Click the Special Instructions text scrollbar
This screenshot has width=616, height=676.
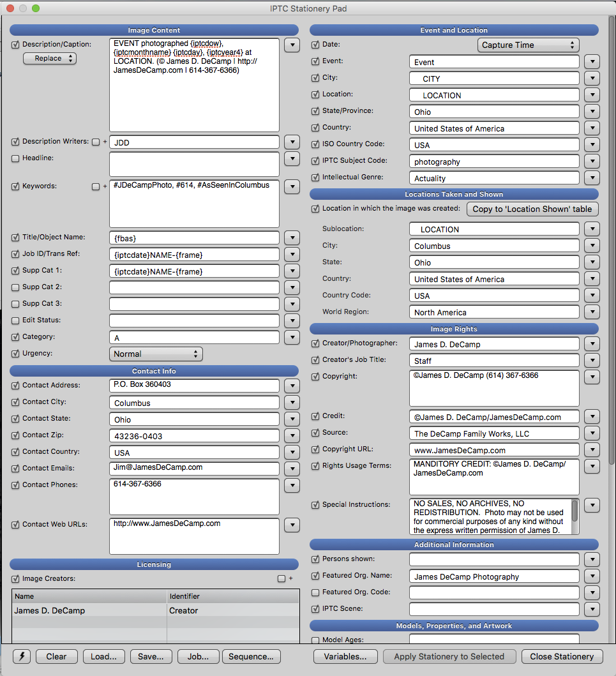point(575,511)
